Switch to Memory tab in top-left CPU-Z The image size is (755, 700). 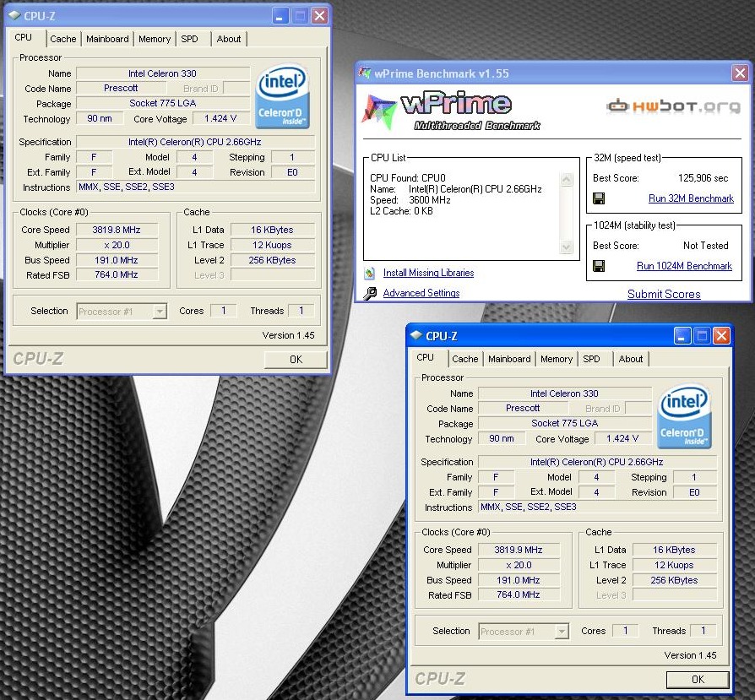click(155, 39)
